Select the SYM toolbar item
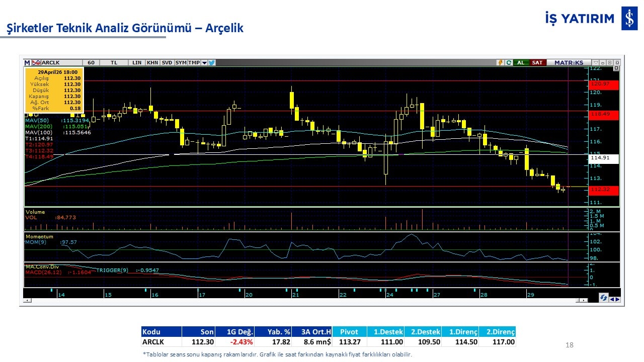The height and width of the screenshot is (362, 644). [181, 63]
